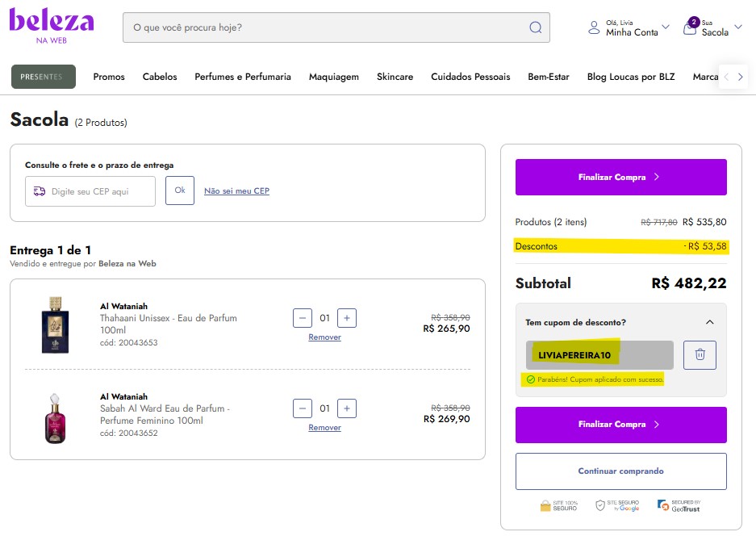Open the Skincare menu item

[395, 77]
